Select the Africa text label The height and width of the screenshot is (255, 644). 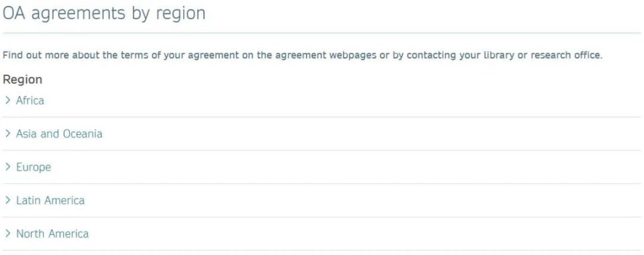click(x=30, y=101)
